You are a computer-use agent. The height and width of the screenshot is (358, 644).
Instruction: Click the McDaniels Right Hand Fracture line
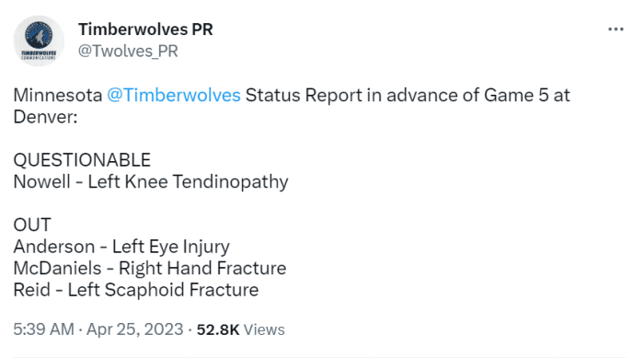(x=149, y=269)
